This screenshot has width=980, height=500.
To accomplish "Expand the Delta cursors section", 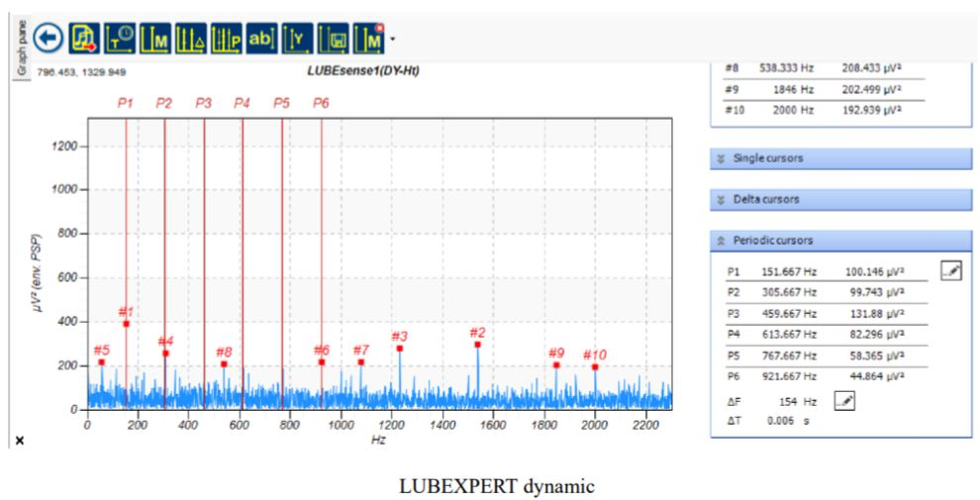I will [x=840, y=200].
